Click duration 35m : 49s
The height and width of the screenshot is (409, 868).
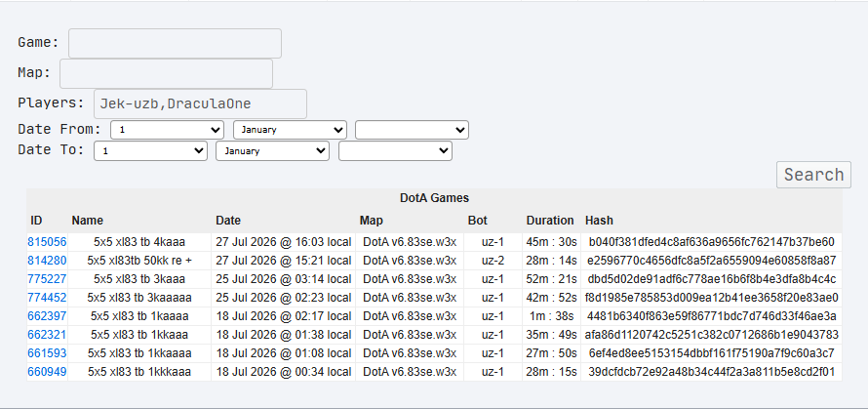551,335
